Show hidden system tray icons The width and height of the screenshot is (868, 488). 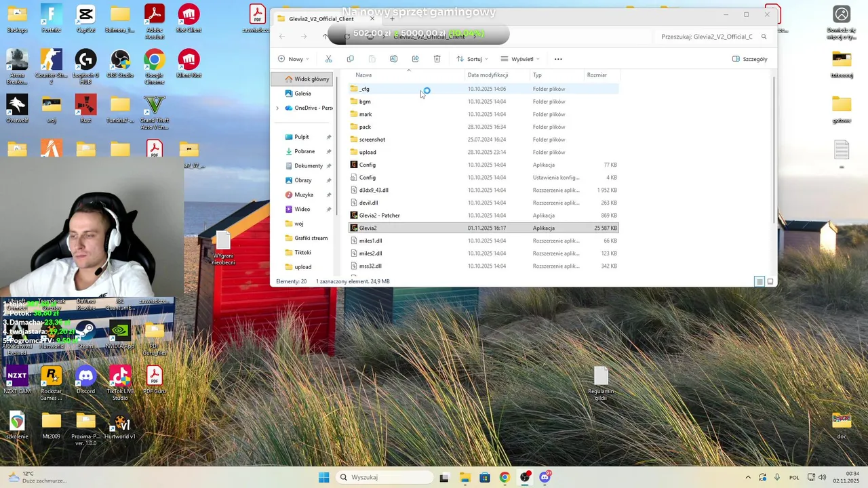pos(748,477)
